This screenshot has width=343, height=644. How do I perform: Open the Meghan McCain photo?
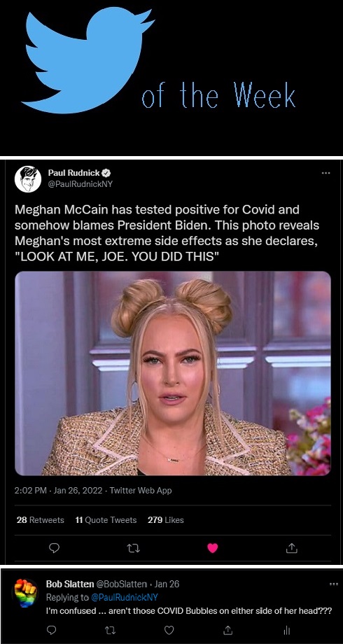(173, 373)
